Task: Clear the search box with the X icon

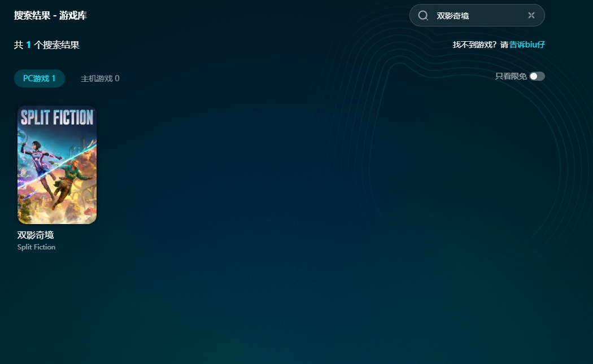Action: (x=531, y=15)
